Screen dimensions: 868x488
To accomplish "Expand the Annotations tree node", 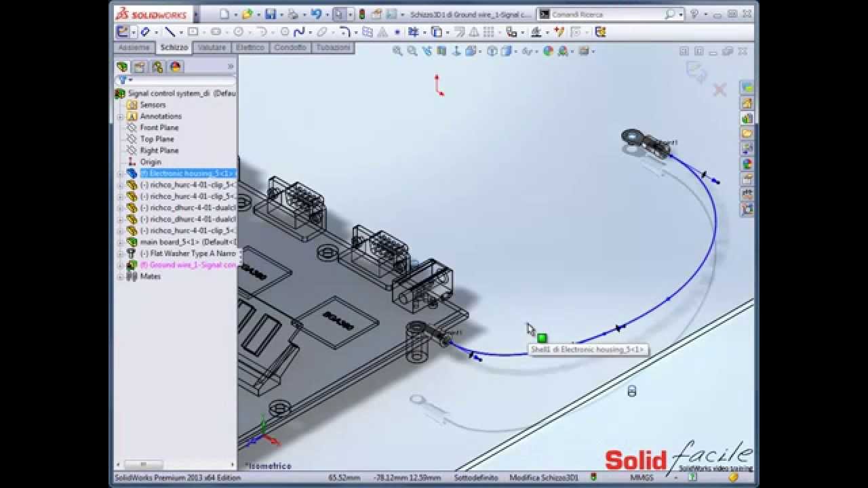I will pyautogui.click(x=121, y=117).
